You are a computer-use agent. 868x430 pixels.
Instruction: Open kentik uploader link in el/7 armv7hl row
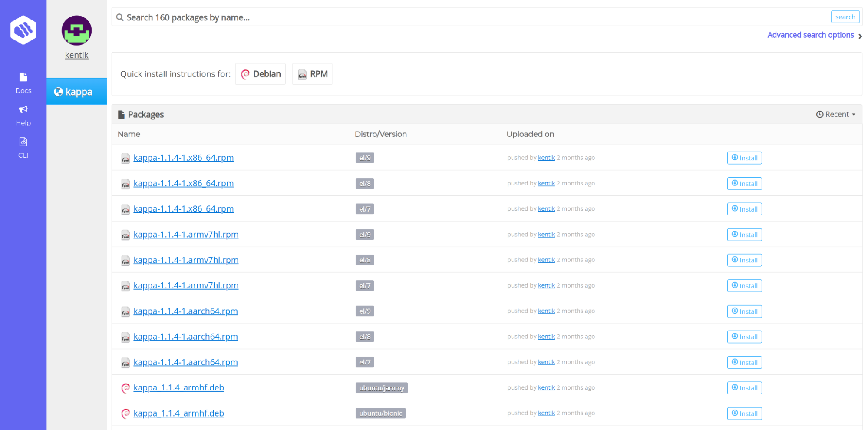(x=546, y=285)
